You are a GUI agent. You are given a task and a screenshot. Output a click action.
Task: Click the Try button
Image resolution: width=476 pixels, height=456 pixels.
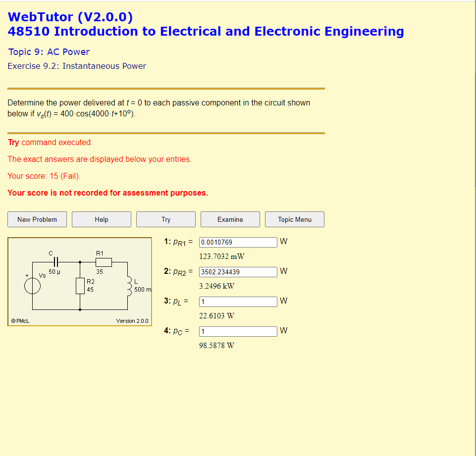click(x=166, y=219)
